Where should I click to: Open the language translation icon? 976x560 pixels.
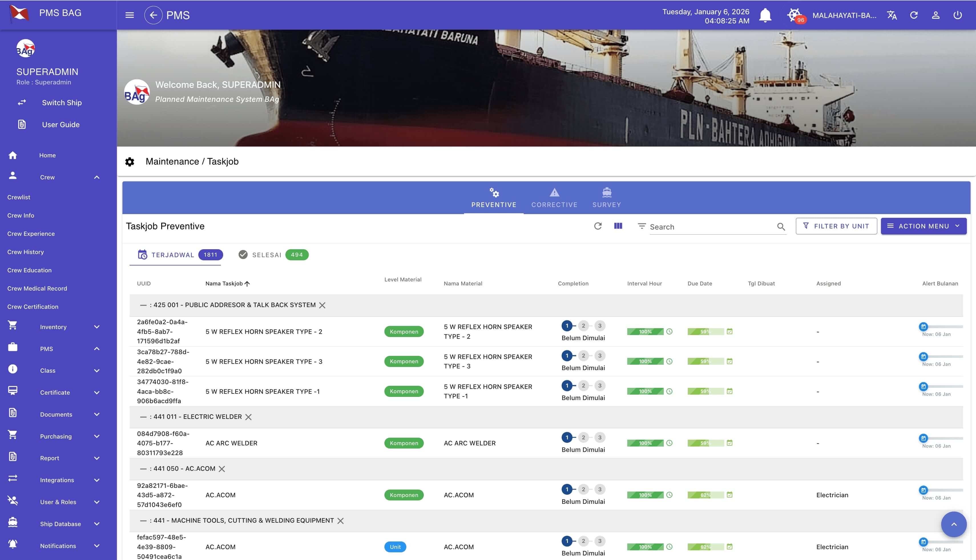892,15
